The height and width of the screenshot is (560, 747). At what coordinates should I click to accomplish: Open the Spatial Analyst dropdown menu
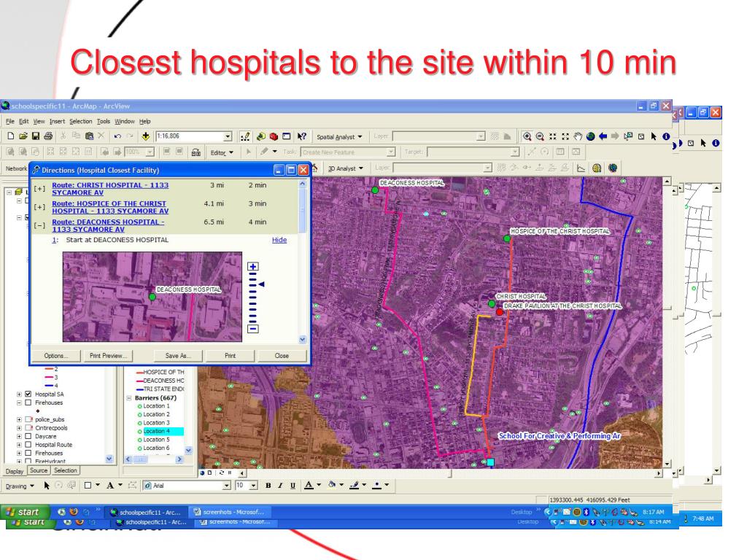pos(339,136)
